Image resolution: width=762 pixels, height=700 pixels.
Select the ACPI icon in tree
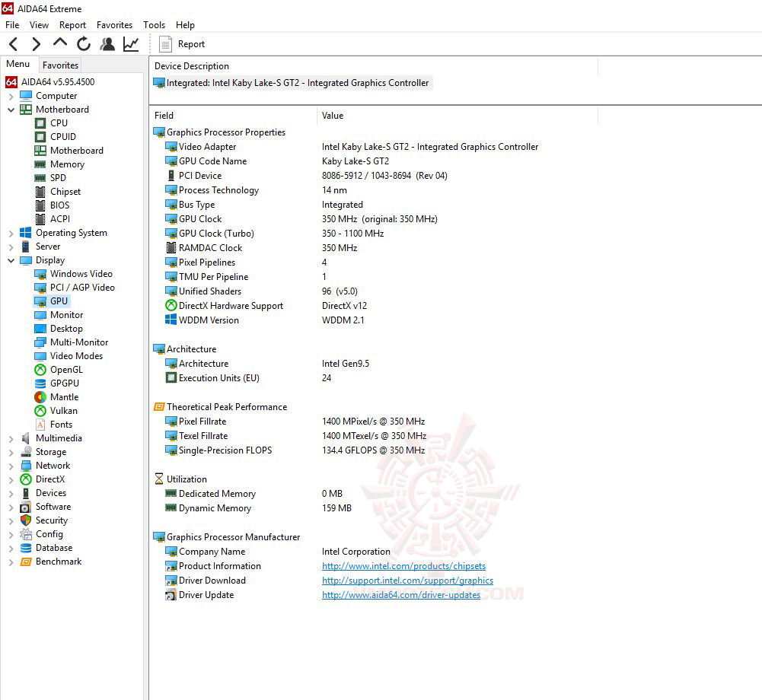point(40,219)
